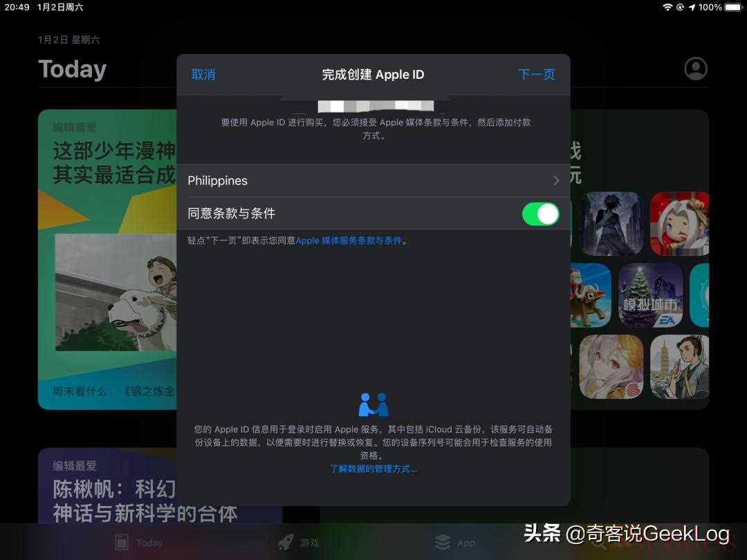The image size is (747, 560).
Task: Click the location arrow icon in status bar
Action: [x=692, y=7]
